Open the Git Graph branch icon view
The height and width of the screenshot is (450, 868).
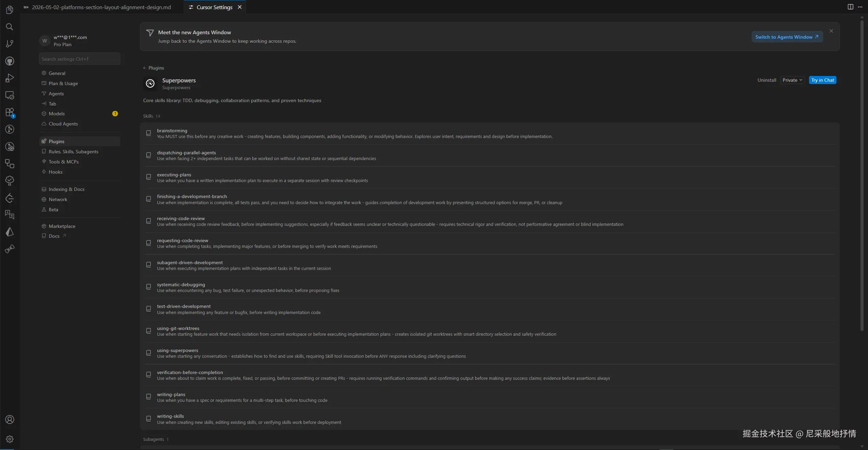[9, 129]
